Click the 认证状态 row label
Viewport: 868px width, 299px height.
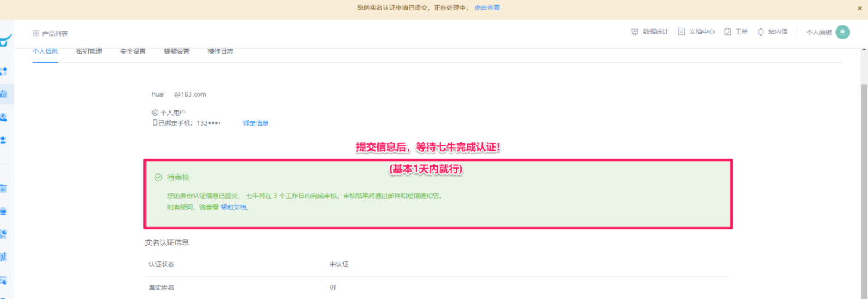pyautogui.click(x=161, y=265)
